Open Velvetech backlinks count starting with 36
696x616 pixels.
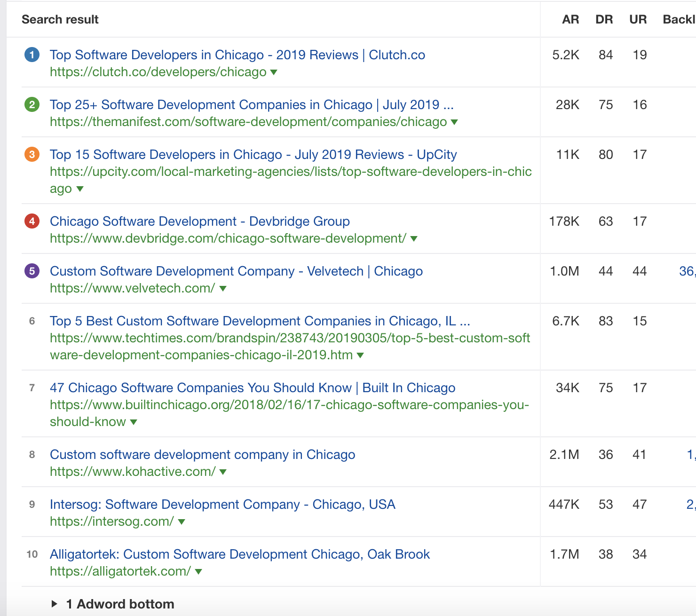(687, 271)
